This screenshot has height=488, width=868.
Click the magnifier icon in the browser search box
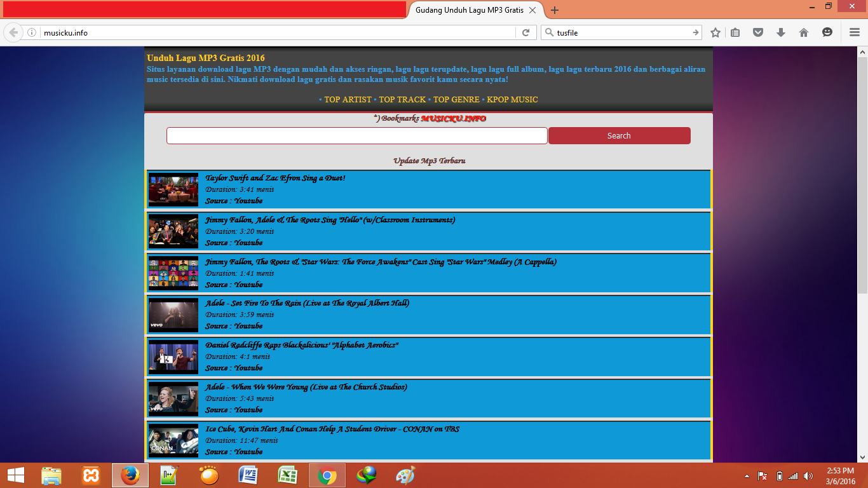click(550, 32)
